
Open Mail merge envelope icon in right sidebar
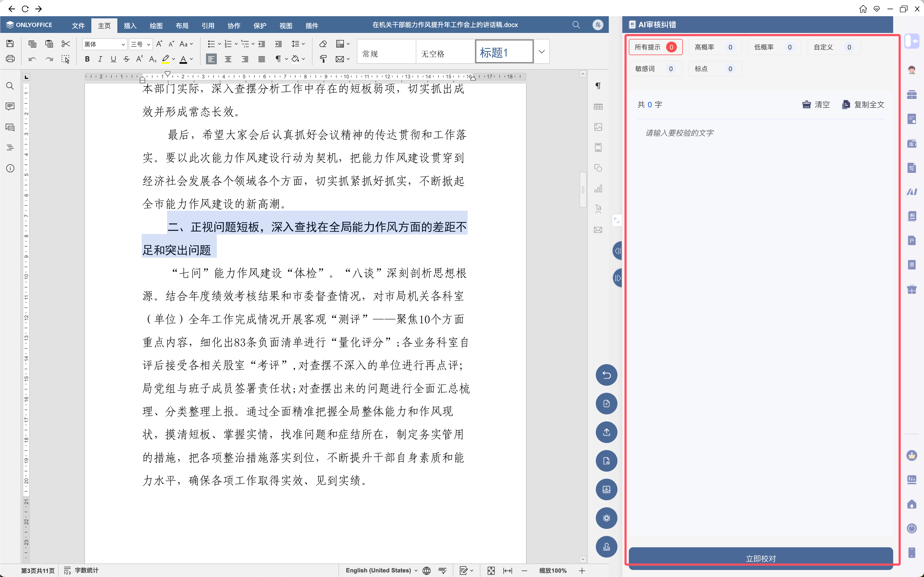click(598, 230)
